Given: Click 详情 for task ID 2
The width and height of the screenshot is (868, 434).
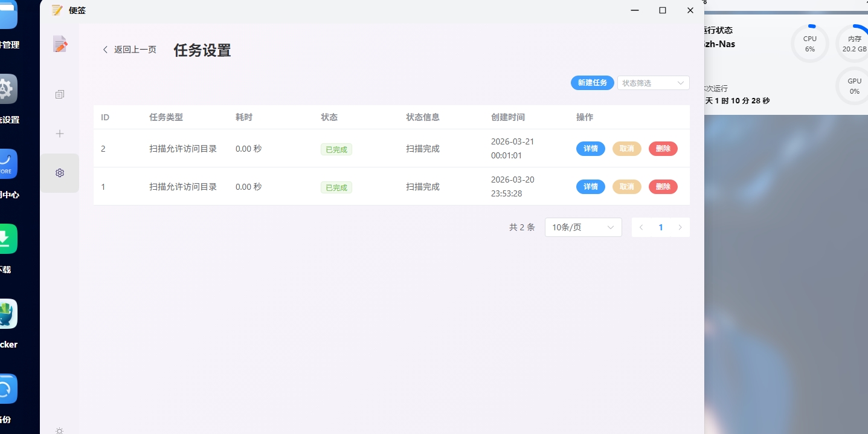Looking at the screenshot, I should pyautogui.click(x=590, y=149).
